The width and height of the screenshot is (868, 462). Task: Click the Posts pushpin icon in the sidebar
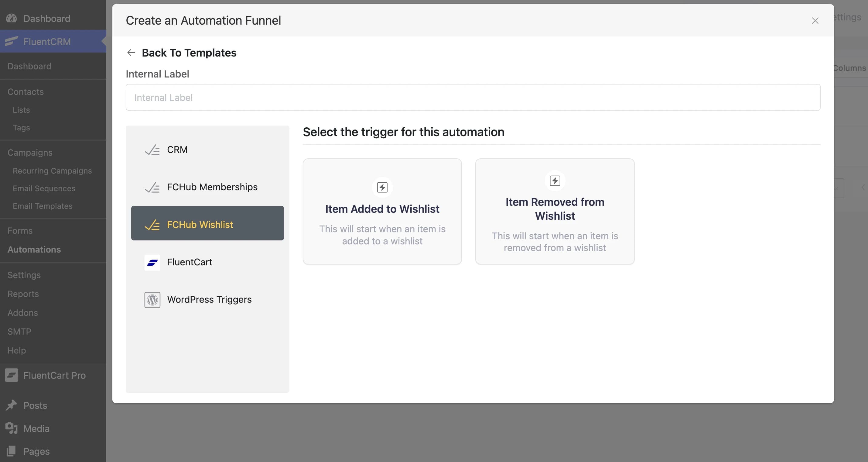click(11, 405)
